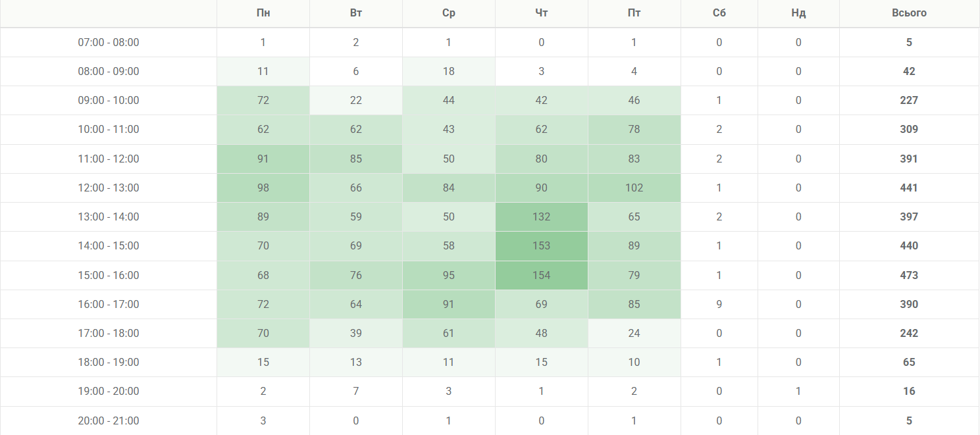Click the Вт column header
Image resolution: width=980 pixels, height=435 pixels.
(x=356, y=13)
